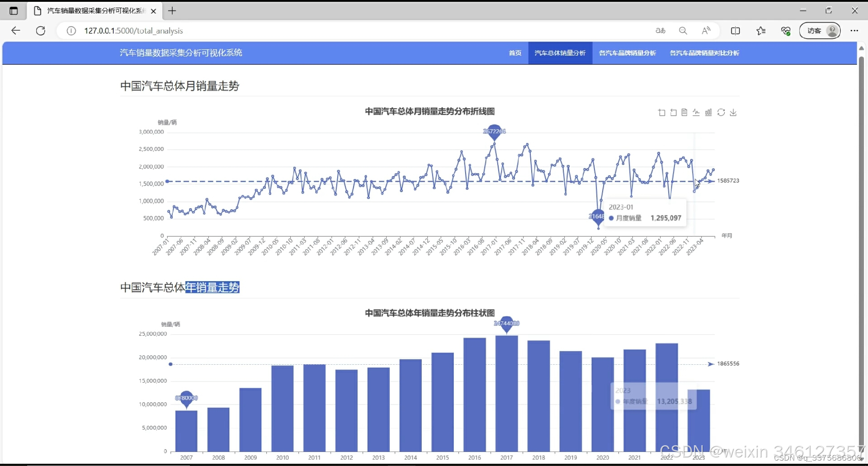Switch to 各汽车品牌销量分析 menu item
Screen dimensions: 868x466
(627, 53)
